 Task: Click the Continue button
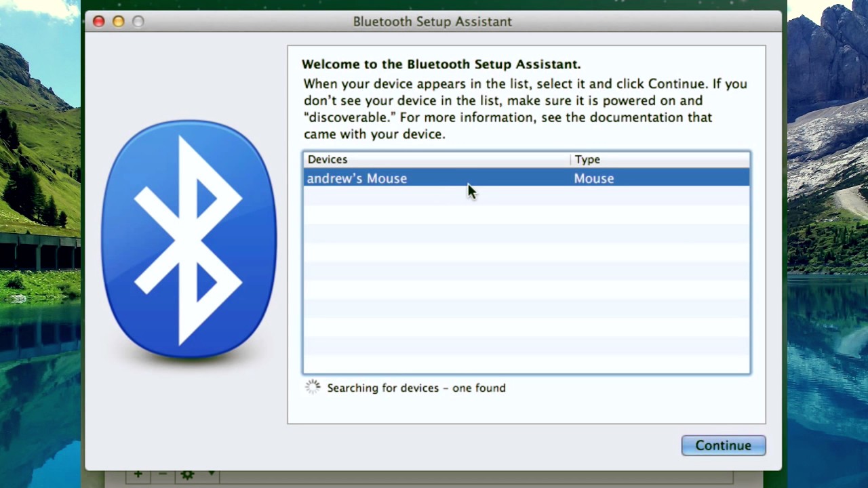(x=723, y=445)
